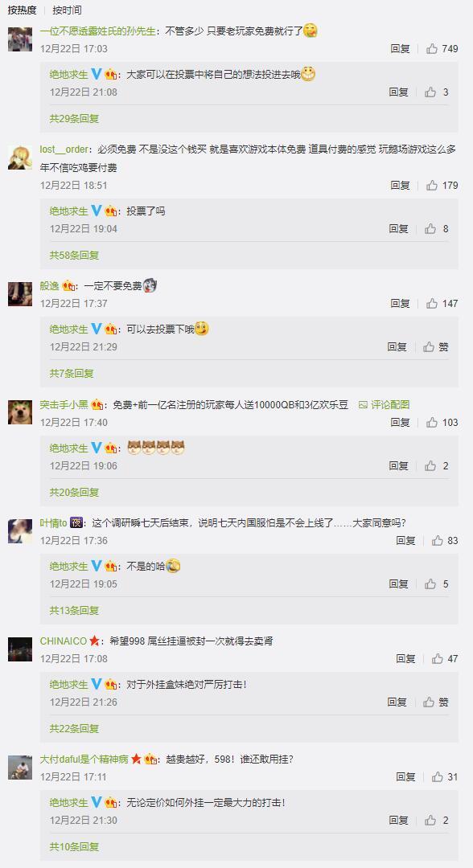Click 赞 on the 对于外挂盒妹绝对严厉打击 reply

(x=436, y=702)
